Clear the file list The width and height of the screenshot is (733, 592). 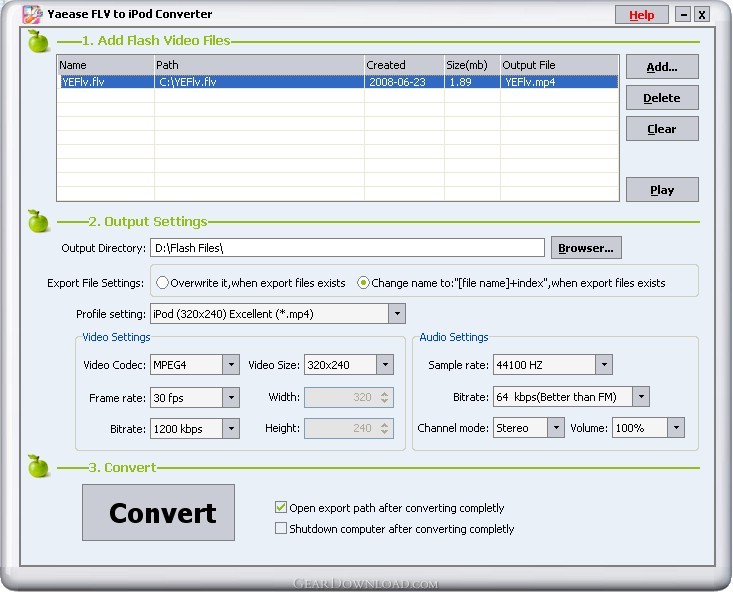662,129
